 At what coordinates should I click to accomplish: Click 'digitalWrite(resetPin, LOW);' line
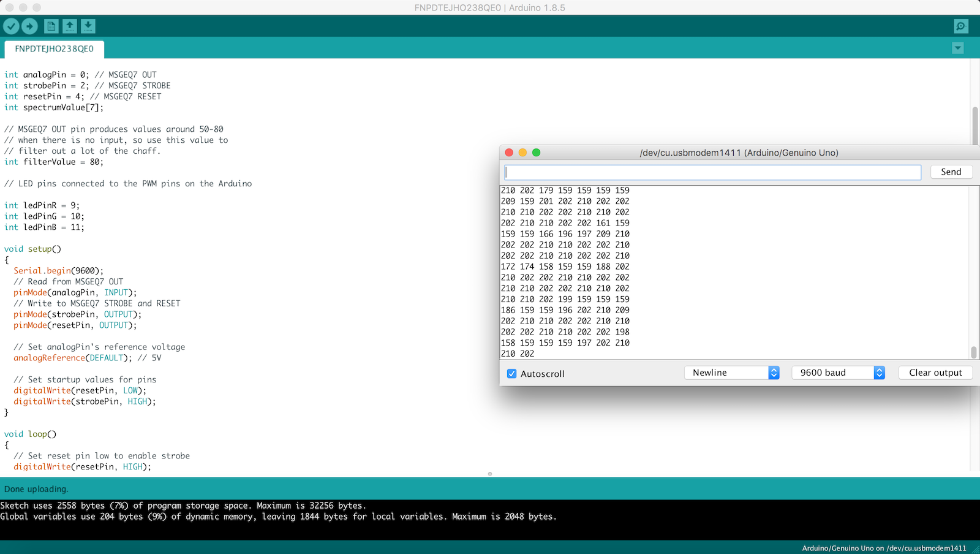80,390
